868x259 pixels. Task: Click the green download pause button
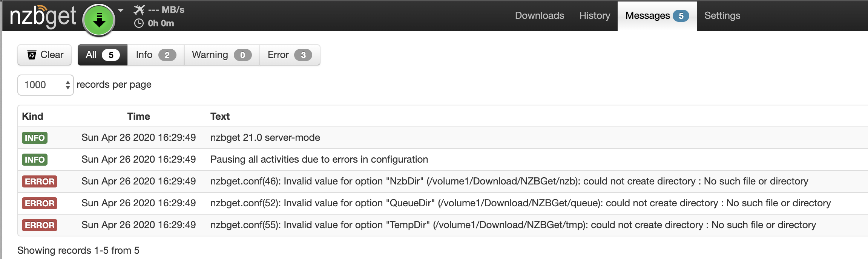click(99, 20)
